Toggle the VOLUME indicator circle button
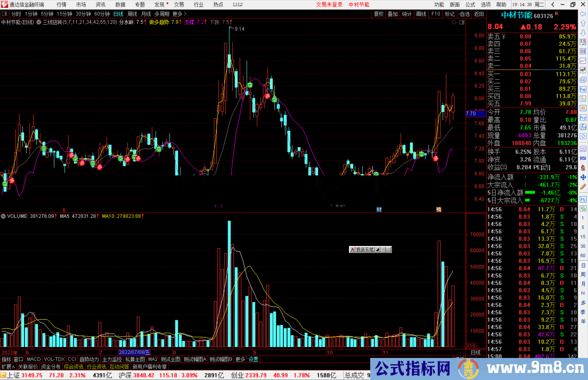 click(x=3, y=216)
